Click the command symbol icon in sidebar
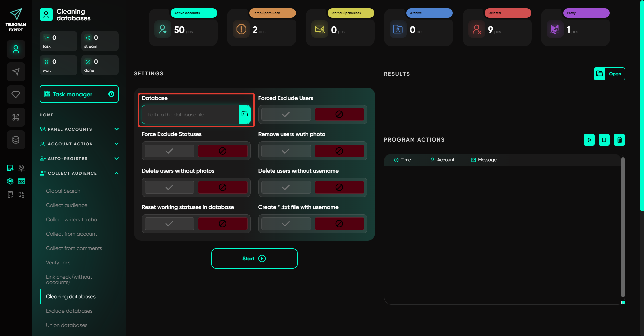 [x=16, y=117]
